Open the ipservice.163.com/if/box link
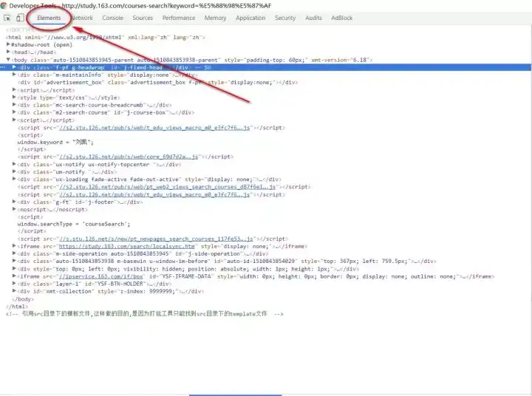Image resolution: width=532 pixels, height=396 pixels. 101,276
